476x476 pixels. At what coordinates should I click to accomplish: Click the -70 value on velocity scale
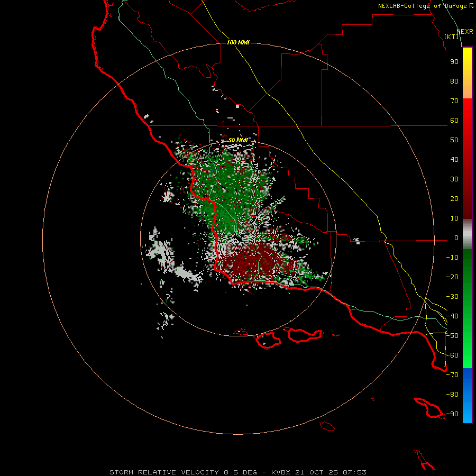(x=452, y=375)
